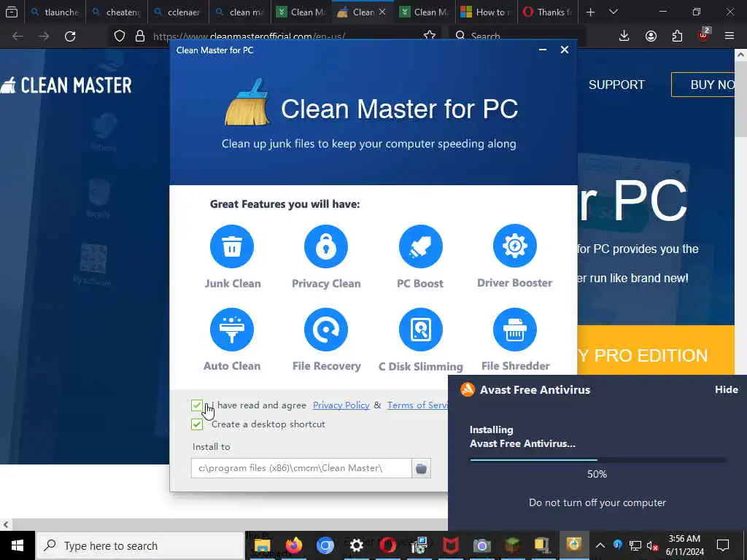Click the site padlock icon
Viewport: 747px width, 560px height.
pos(140,36)
